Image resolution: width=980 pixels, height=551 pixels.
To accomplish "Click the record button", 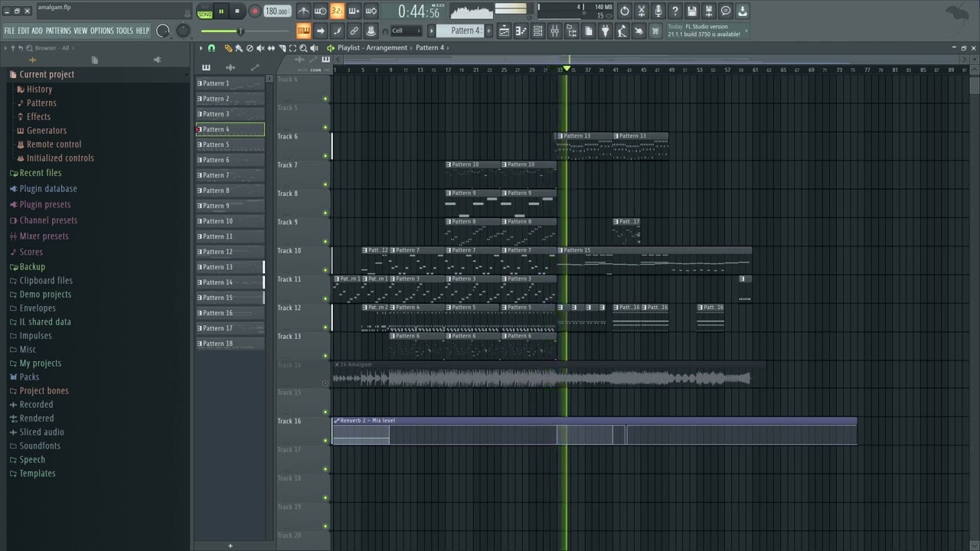I will [255, 11].
